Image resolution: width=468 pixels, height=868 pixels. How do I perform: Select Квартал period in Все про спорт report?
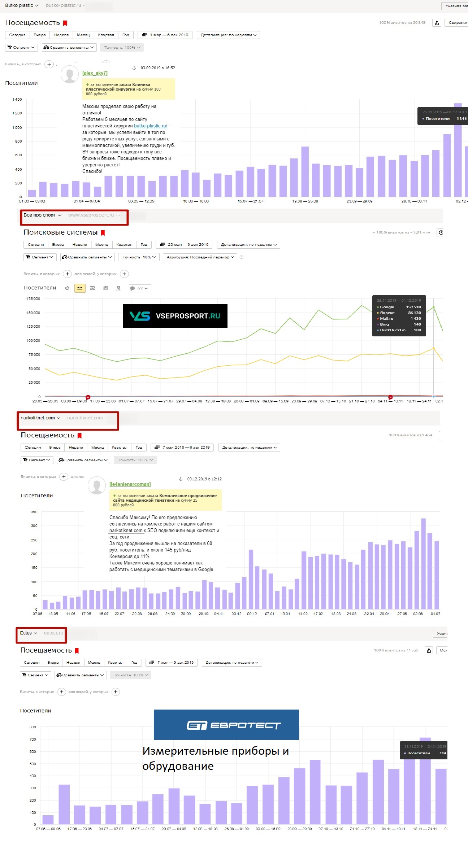point(124,245)
